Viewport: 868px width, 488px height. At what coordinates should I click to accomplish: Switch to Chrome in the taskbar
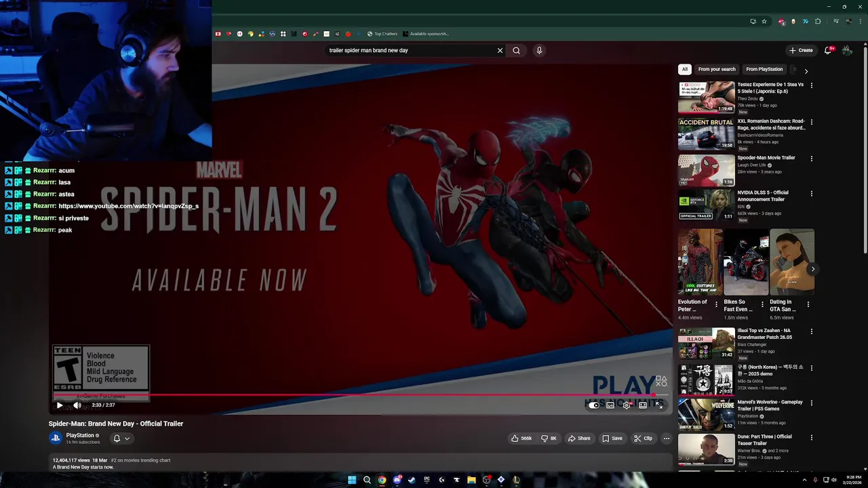tap(382, 480)
